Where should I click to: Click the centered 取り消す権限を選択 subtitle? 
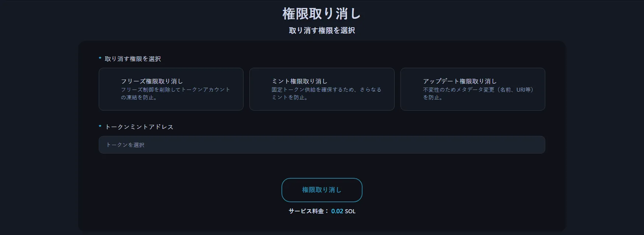tap(322, 31)
